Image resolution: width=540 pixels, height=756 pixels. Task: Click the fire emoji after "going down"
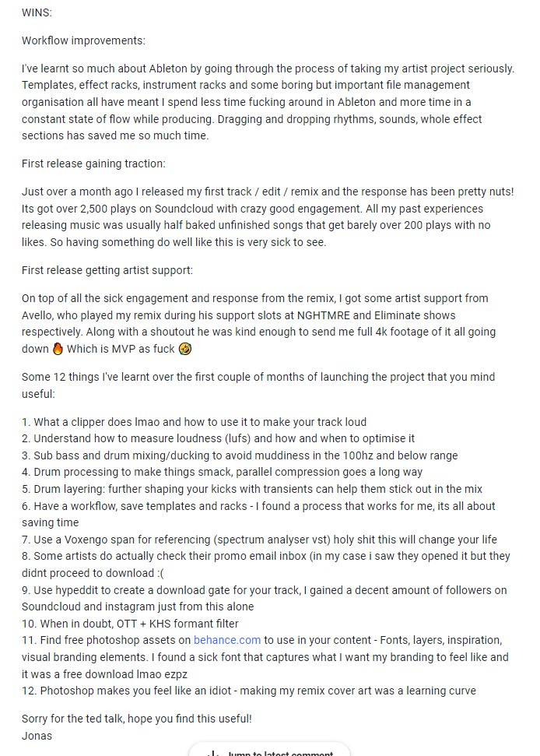coord(57,349)
